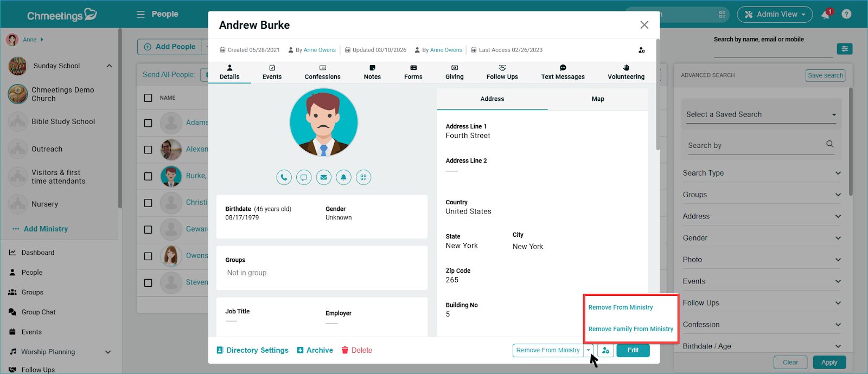This screenshot has height=374, width=868.
Task: Open notifications bell in top bar
Action: click(x=826, y=15)
